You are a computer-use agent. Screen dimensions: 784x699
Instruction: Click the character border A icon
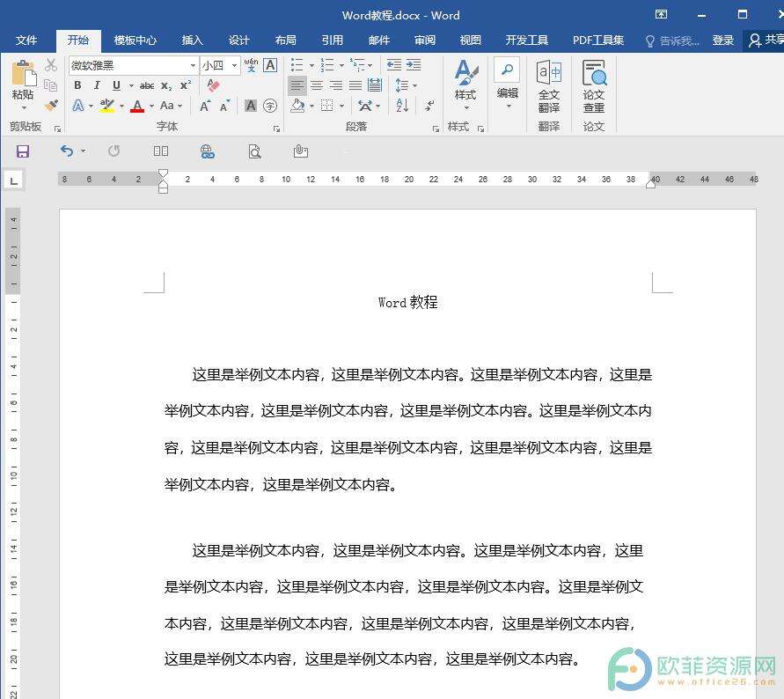(x=270, y=65)
